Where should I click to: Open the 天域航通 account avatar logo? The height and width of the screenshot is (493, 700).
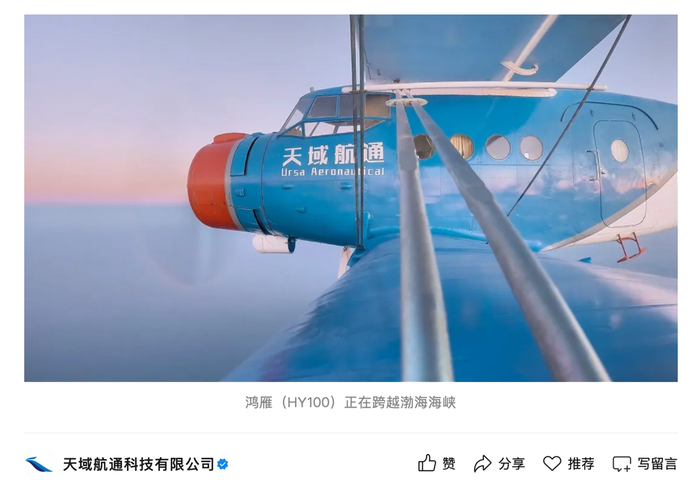(39, 464)
